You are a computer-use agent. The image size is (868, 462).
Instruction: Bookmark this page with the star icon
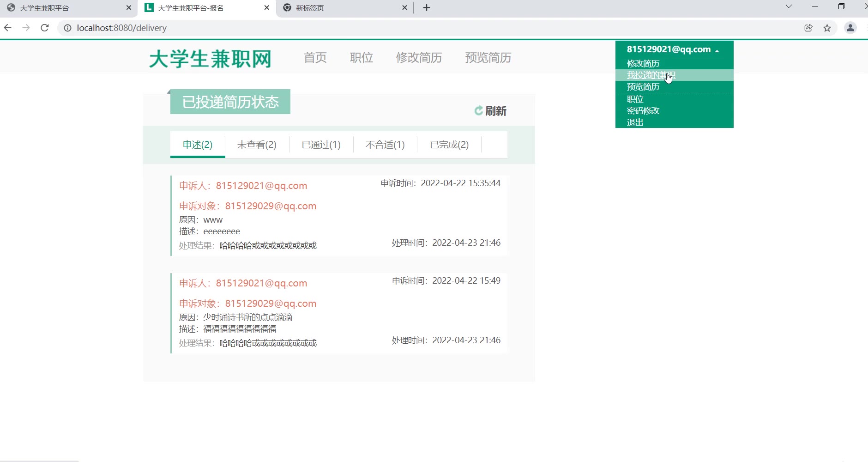click(x=827, y=28)
